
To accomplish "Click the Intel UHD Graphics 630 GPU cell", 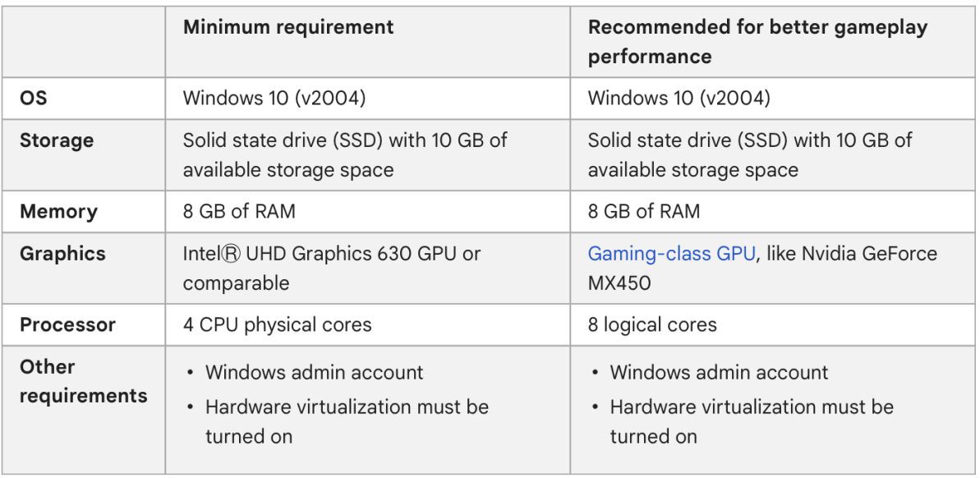I will point(331,268).
